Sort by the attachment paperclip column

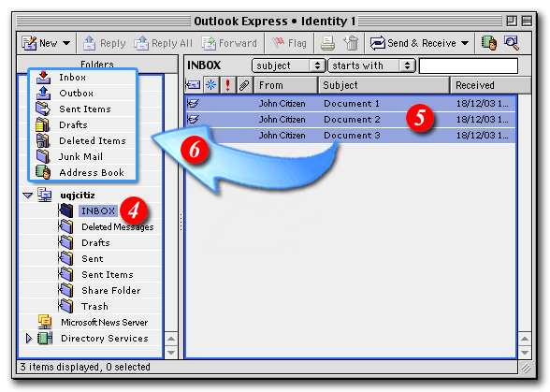[x=244, y=85]
